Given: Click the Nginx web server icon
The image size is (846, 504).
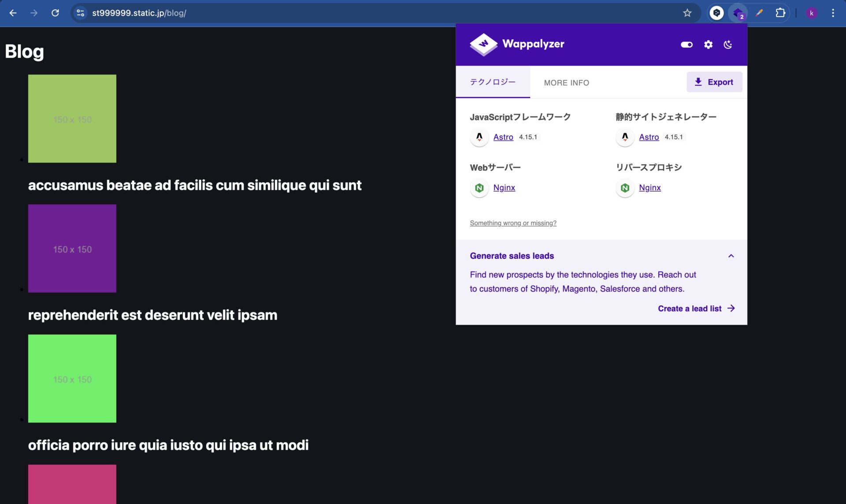Looking at the screenshot, I should [479, 188].
